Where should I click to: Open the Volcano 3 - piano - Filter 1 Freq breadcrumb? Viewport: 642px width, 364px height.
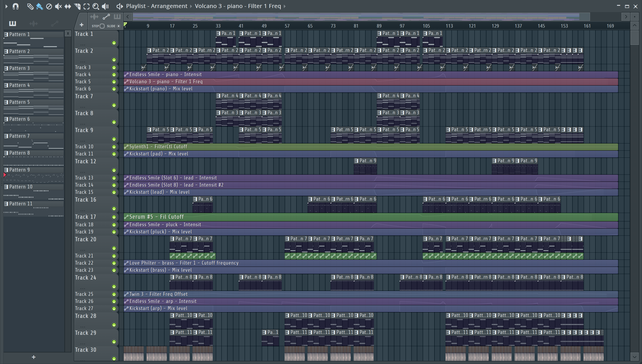(x=238, y=6)
